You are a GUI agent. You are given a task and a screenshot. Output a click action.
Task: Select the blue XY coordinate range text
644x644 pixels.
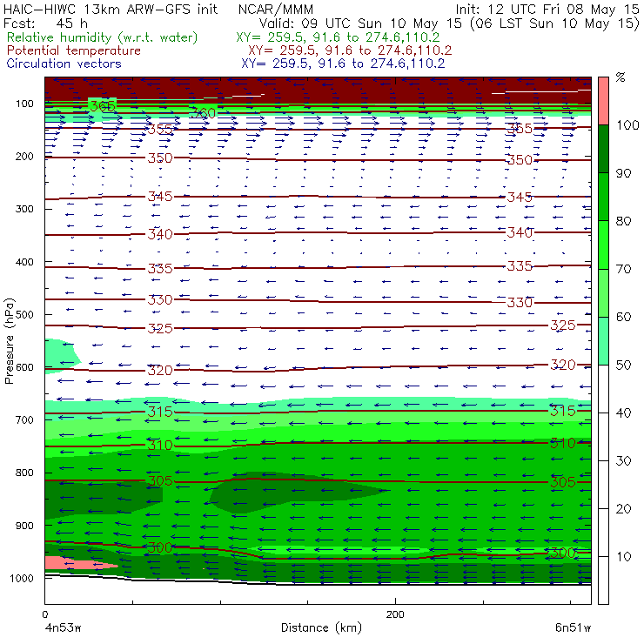click(x=343, y=64)
